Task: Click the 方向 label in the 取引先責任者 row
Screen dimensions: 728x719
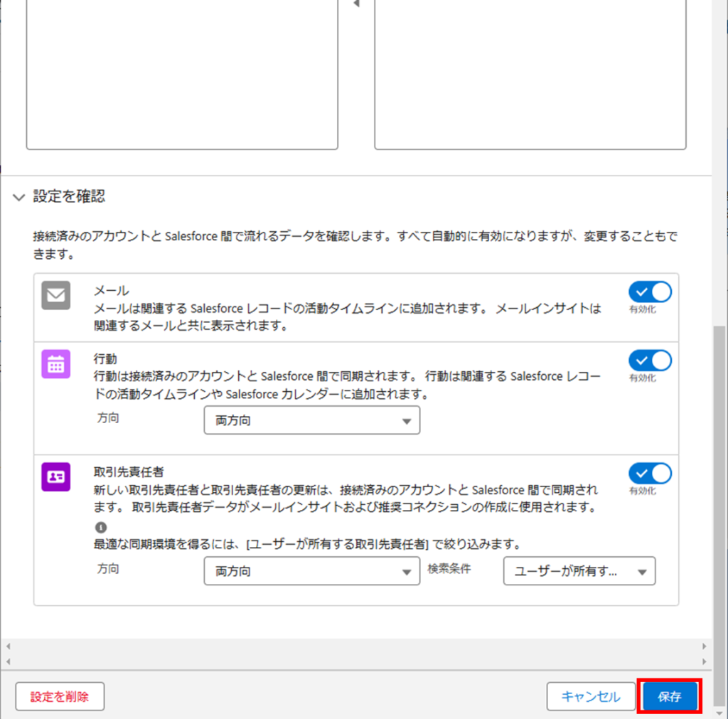Action: (x=108, y=568)
